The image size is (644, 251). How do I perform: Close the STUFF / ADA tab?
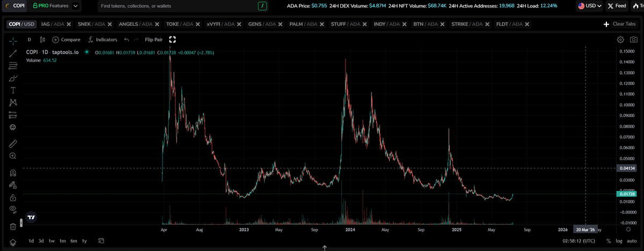(363, 24)
